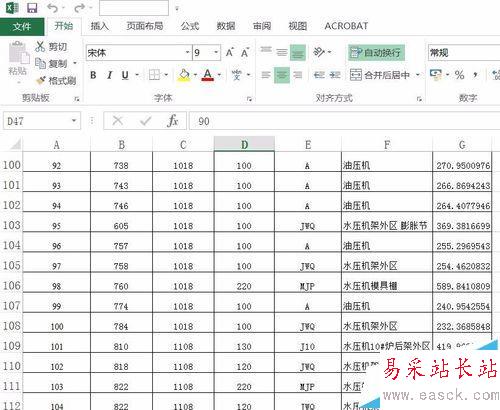Apply percent style icon

[459, 75]
